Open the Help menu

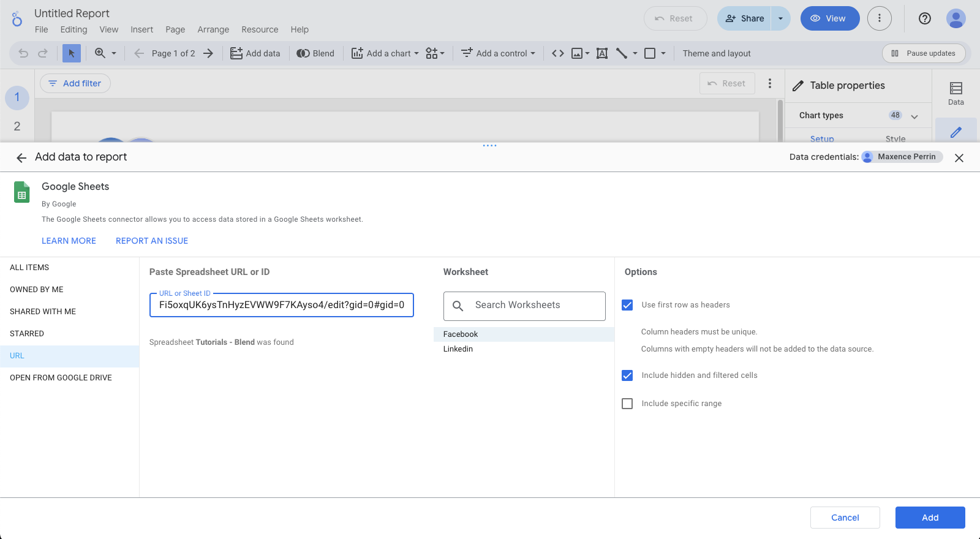click(x=300, y=29)
